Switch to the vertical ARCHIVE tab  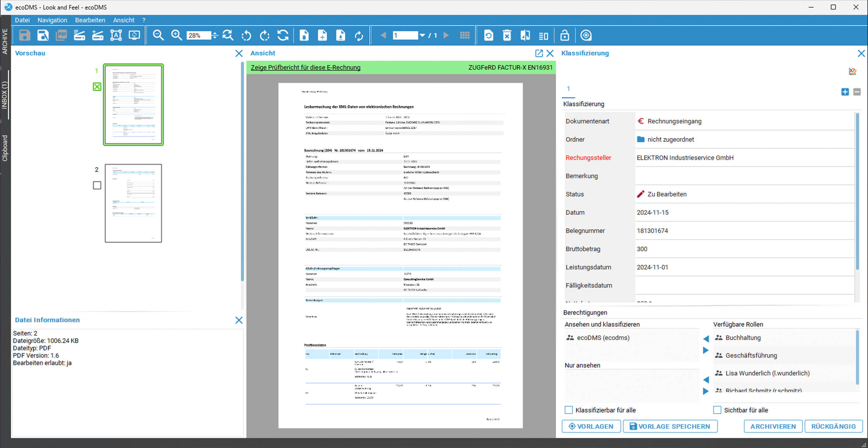coord(5,41)
